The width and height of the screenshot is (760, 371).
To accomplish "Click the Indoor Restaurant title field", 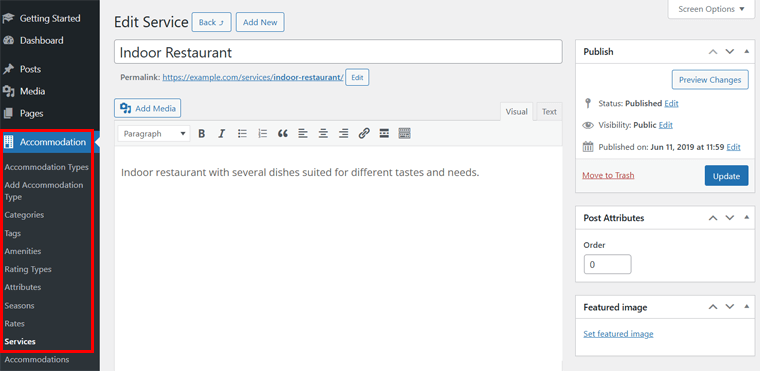I will pyautogui.click(x=338, y=52).
